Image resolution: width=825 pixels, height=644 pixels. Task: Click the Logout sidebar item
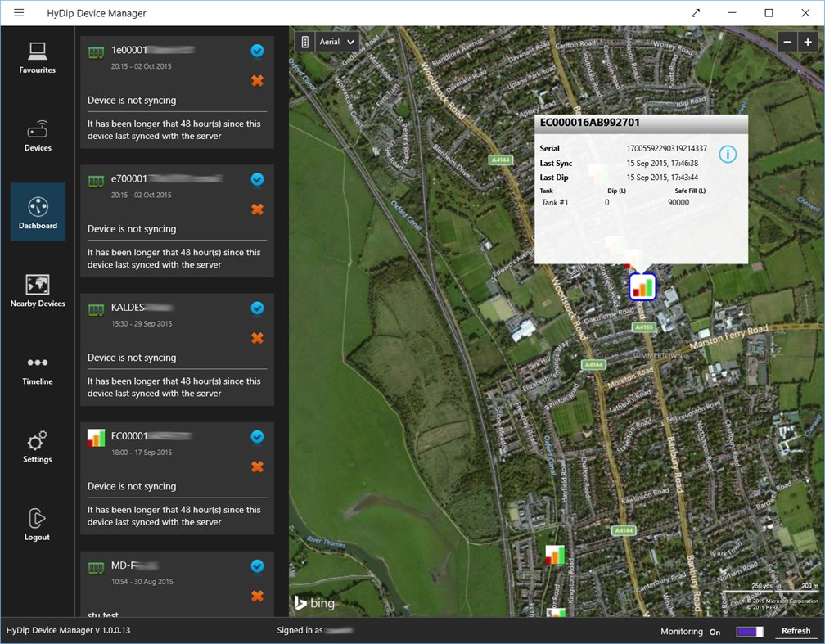[38, 525]
